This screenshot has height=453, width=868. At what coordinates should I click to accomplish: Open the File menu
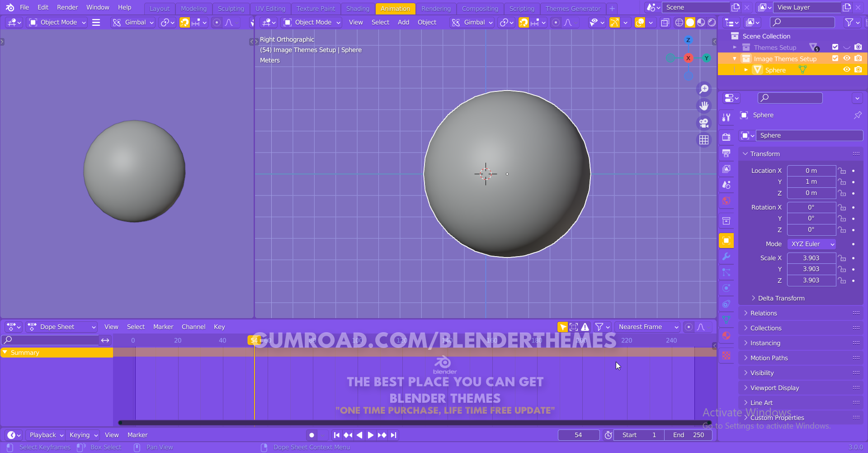[x=24, y=7]
